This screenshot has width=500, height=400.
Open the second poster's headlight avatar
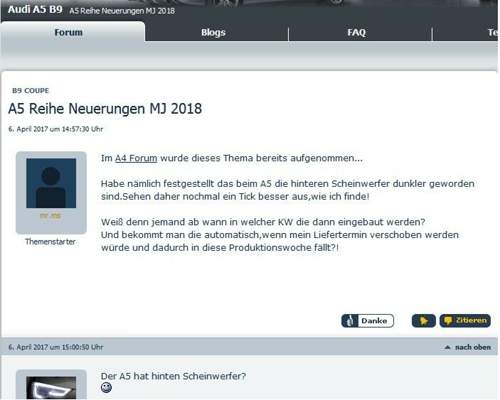tap(51, 388)
